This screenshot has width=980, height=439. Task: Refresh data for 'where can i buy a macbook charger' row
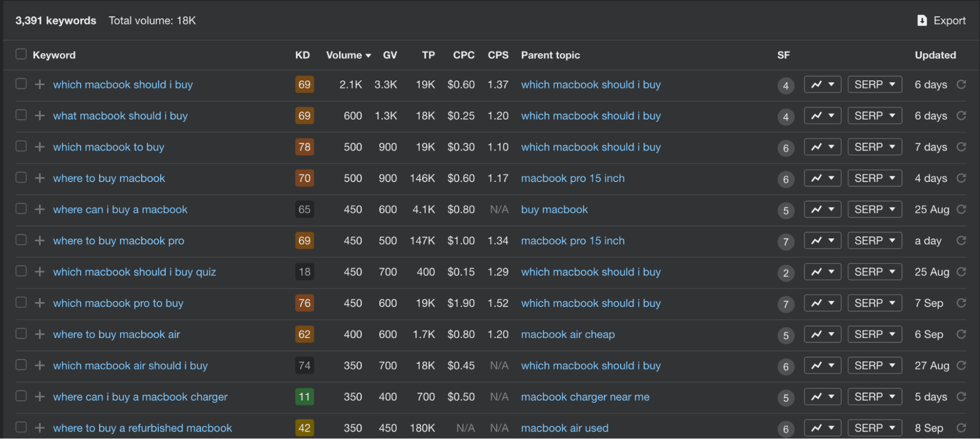pos(961,397)
